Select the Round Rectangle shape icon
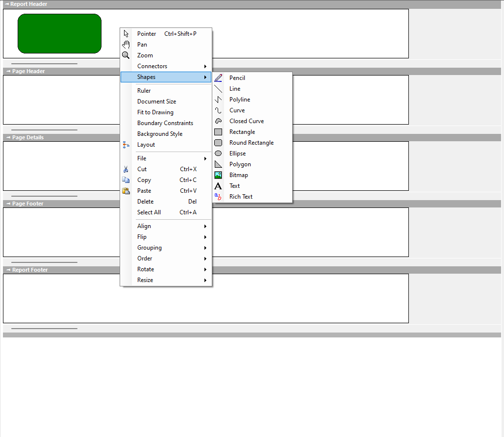Viewport: 504px width, 437px height. 219,143
